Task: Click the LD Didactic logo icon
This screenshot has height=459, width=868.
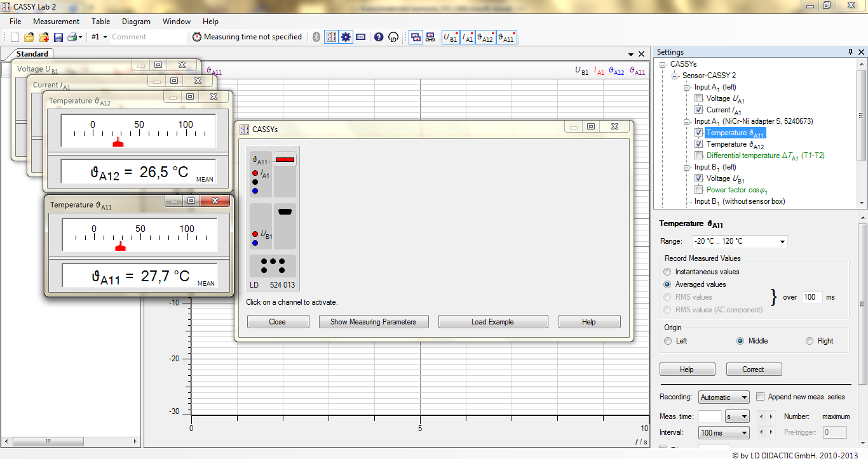Action: coord(393,37)
